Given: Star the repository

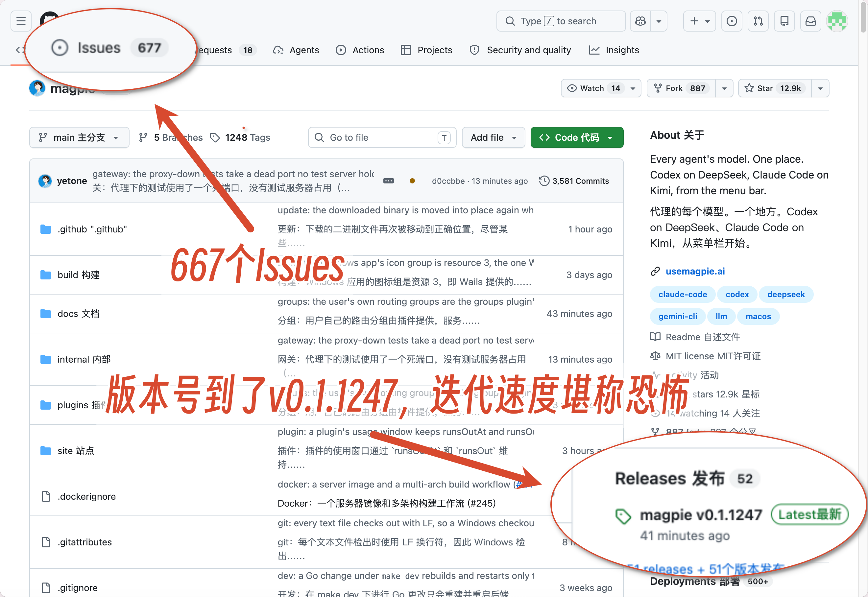Looking at the screenshot, I should 775,88.
